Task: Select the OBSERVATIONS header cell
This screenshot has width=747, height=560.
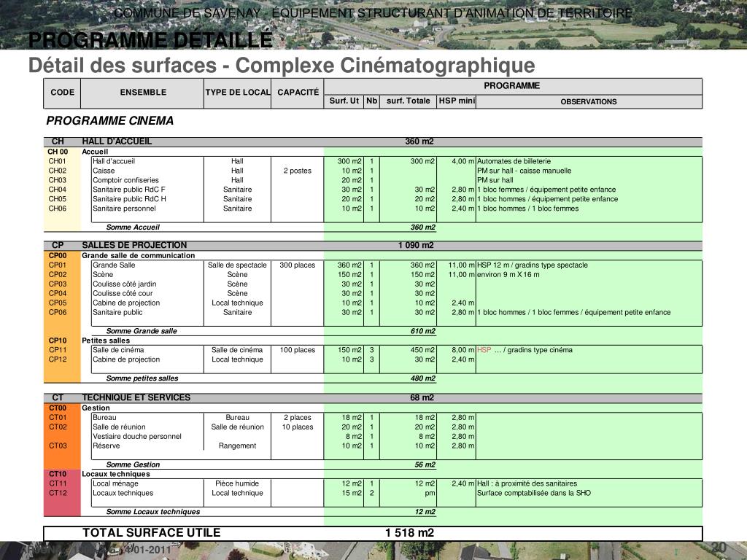Action: [x=589, y=101]
